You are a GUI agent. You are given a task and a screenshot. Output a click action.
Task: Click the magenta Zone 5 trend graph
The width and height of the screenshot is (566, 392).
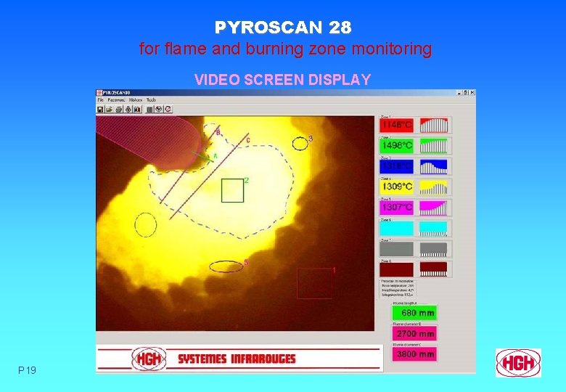click(x=433, y=208)
